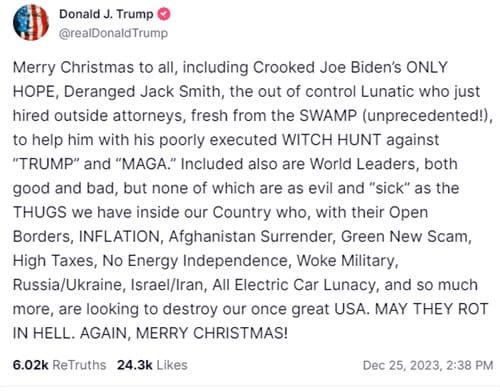Click the ReTruths label

tap(79, 365)
